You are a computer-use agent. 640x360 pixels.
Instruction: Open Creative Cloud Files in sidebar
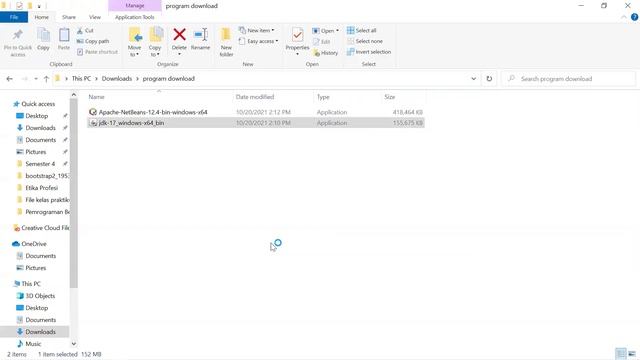[x=41, y=228]
